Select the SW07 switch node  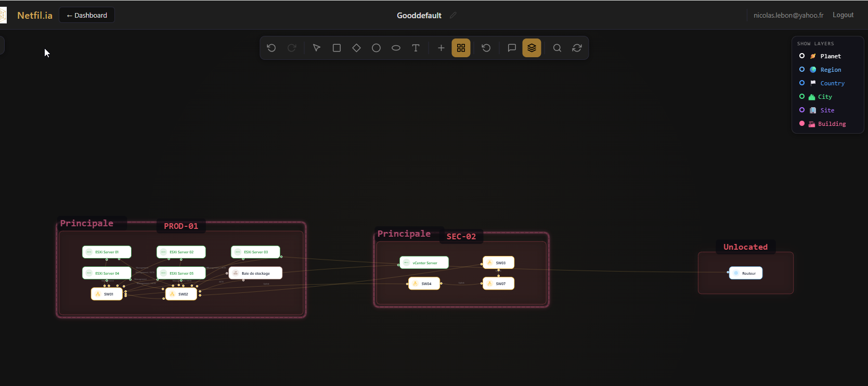pos(498,284)
